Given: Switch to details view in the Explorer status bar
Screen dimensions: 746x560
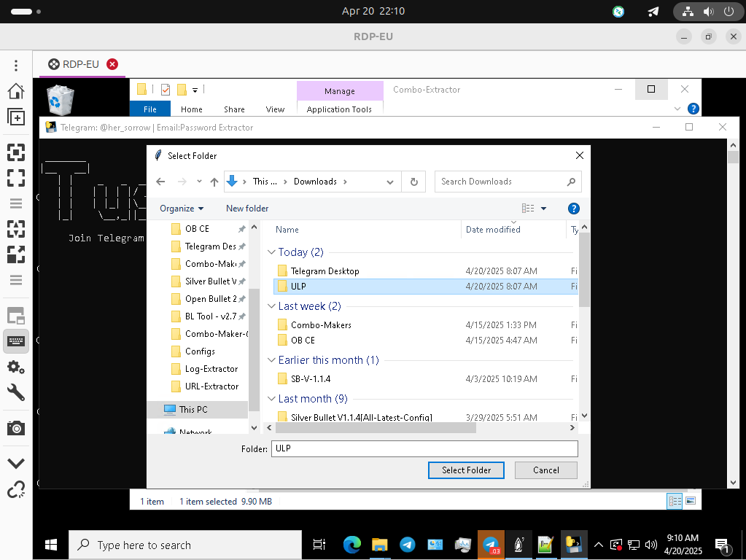Looking at the screenshot, I should point(675,501).
